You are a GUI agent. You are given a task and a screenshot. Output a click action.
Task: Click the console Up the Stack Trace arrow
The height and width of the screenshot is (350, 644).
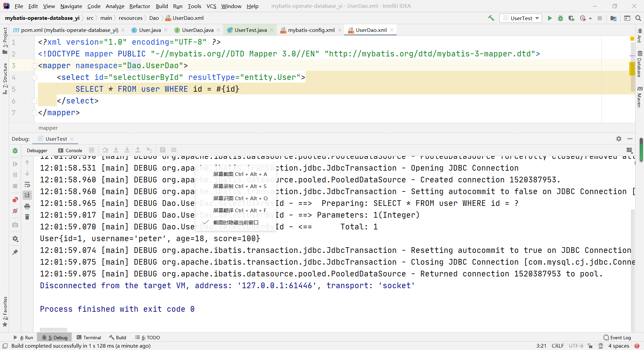click(27, 163)
